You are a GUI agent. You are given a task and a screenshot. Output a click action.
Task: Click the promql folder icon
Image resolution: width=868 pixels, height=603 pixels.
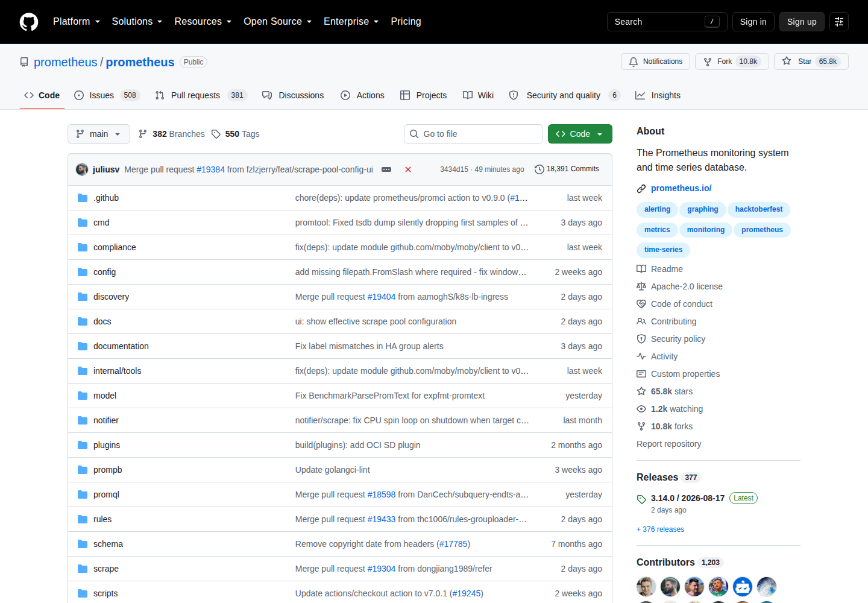83,494
